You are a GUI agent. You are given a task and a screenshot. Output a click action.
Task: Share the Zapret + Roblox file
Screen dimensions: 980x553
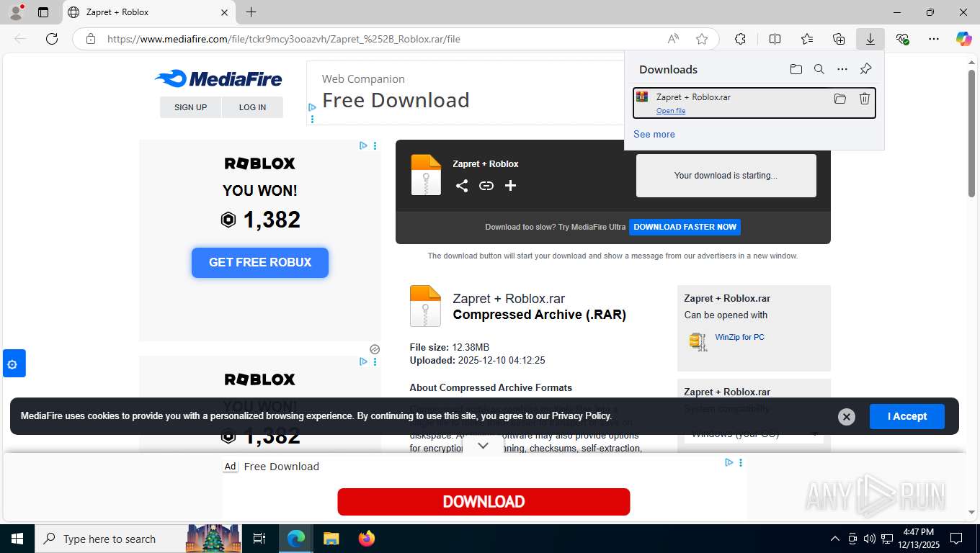(462, 186)
